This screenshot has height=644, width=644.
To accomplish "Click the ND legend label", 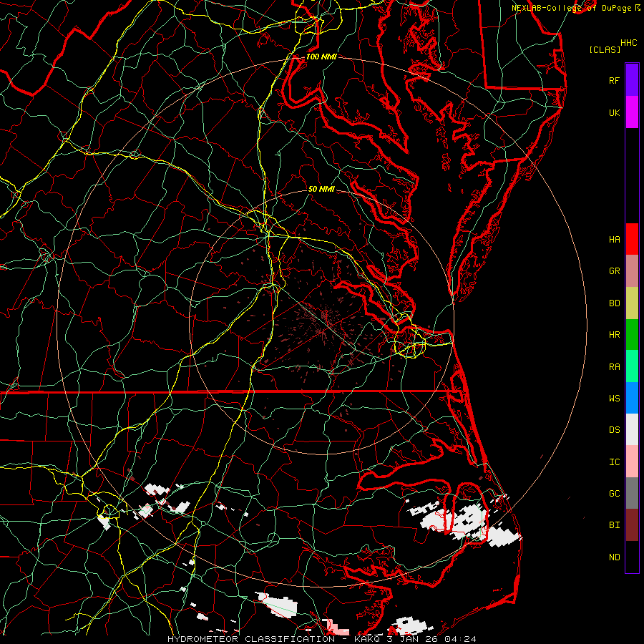I will click(614, 557).
